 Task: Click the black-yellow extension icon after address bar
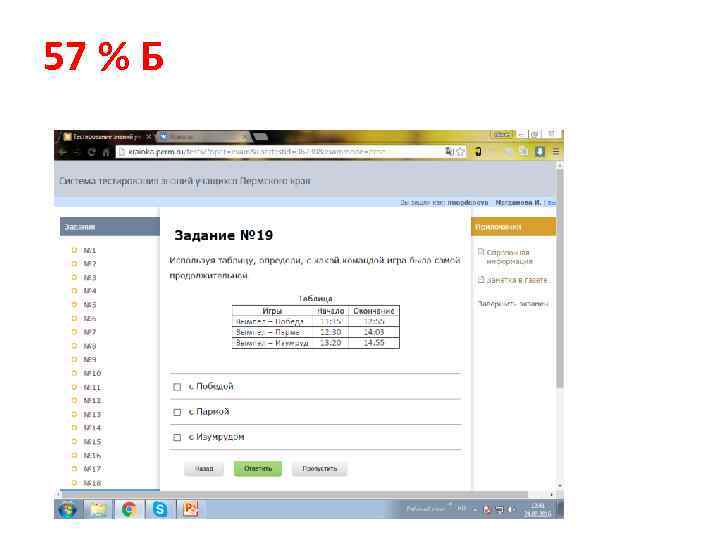point(478,152)
